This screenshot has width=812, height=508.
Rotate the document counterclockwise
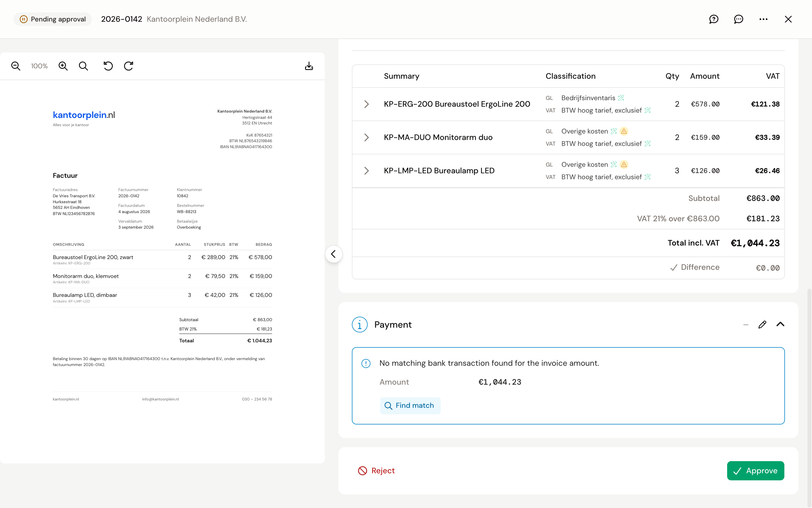tap(108, 66)
